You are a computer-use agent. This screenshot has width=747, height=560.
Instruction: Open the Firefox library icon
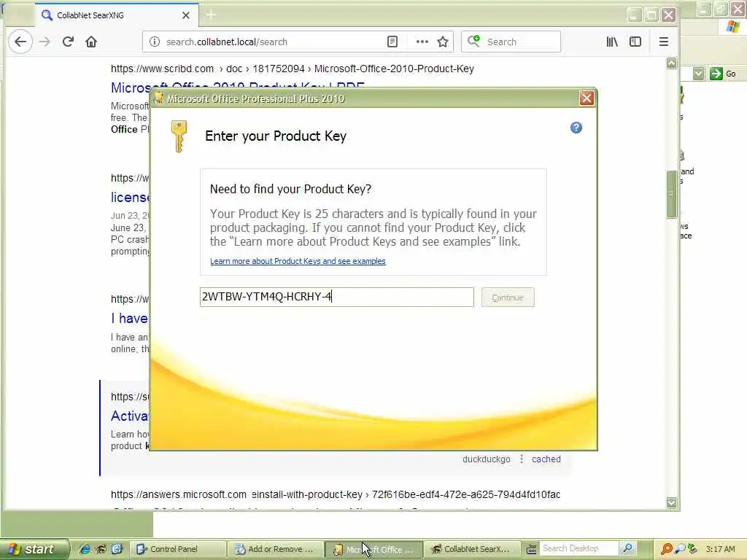(x=612, y=42)
